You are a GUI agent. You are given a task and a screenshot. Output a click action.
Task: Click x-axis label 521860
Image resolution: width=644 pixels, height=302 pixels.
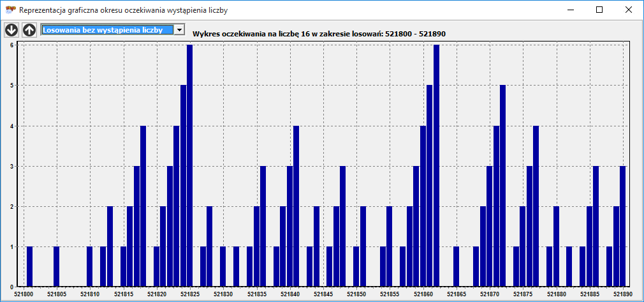pyautogui.click(x=423, y=294)
